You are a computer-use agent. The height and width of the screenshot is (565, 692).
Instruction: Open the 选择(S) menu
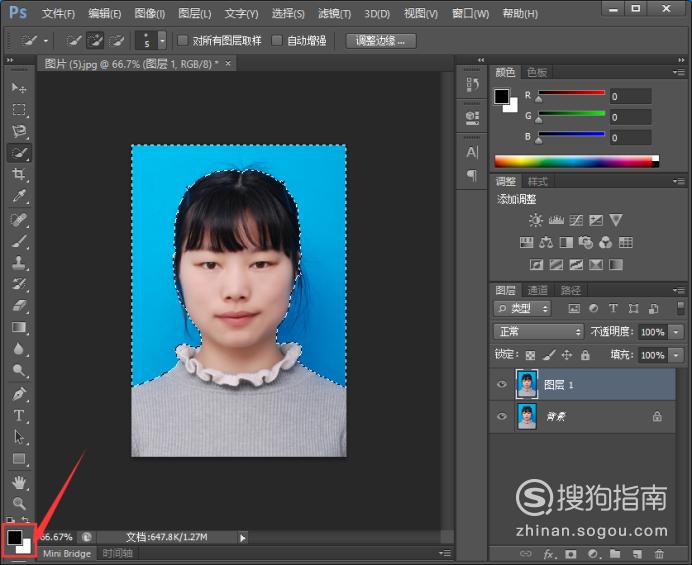(288, 14)
